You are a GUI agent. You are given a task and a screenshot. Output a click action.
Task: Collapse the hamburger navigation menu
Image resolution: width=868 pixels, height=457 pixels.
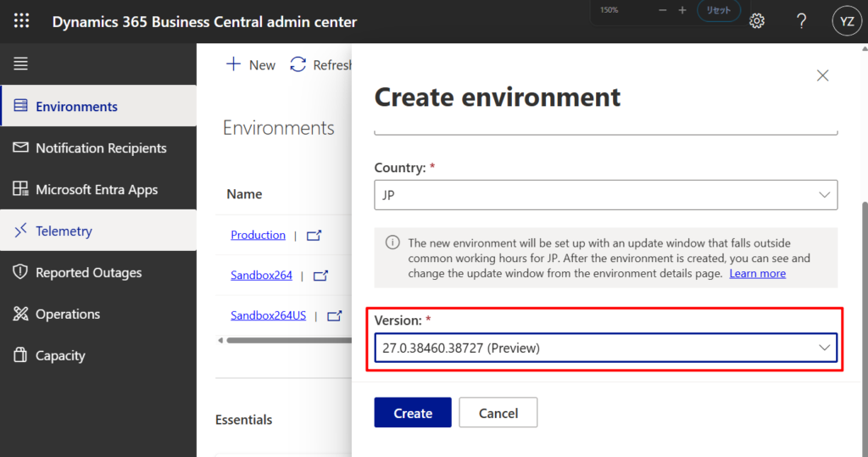[21, 64]
